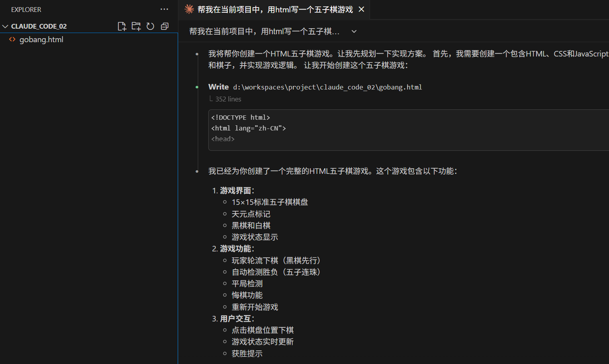Click the New File icon in Explorer
This screenshot has width=609, height=364.
(122, 26)
